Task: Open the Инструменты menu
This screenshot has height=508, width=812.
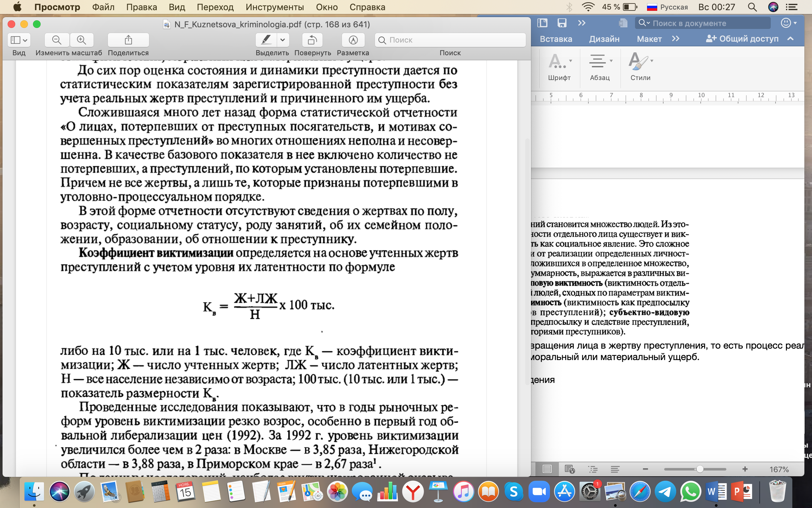Action: coord(274,7)
